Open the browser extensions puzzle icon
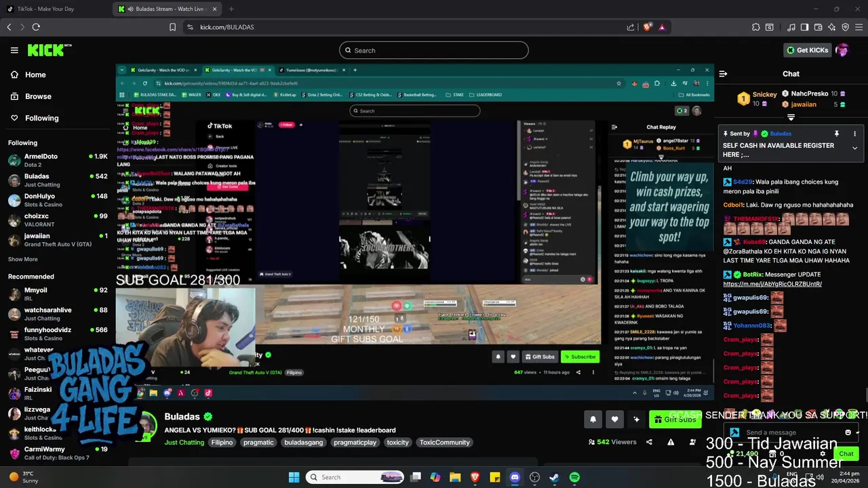The image size is (868, 488). (x=755, y=27)
